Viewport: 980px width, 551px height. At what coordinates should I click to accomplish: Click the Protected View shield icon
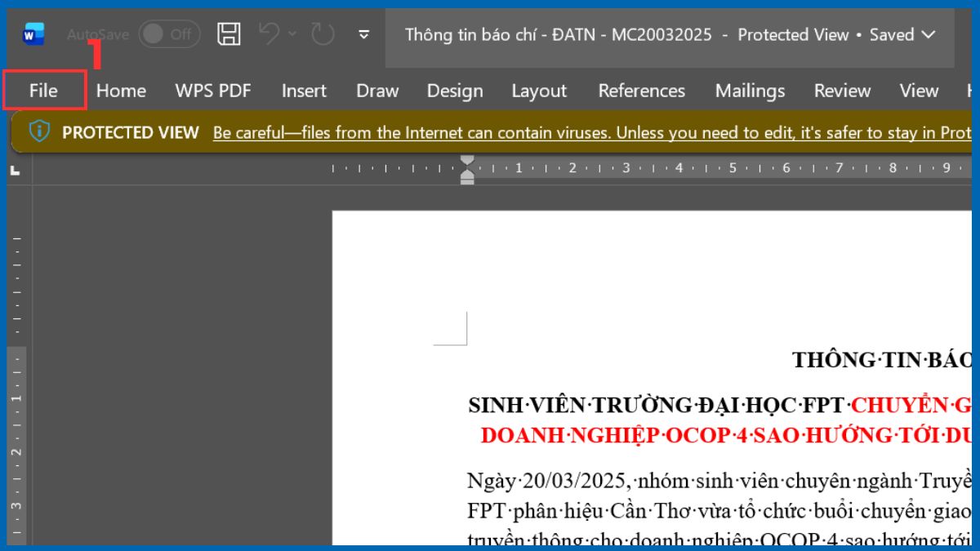[x=39, y=131]
